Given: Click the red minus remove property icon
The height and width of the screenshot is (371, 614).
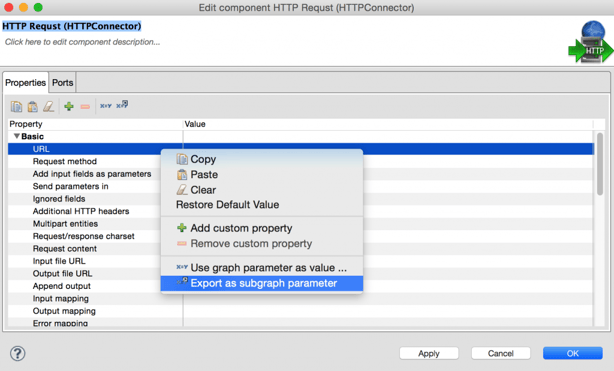Looking at the screenshot, I should point(85,107).
